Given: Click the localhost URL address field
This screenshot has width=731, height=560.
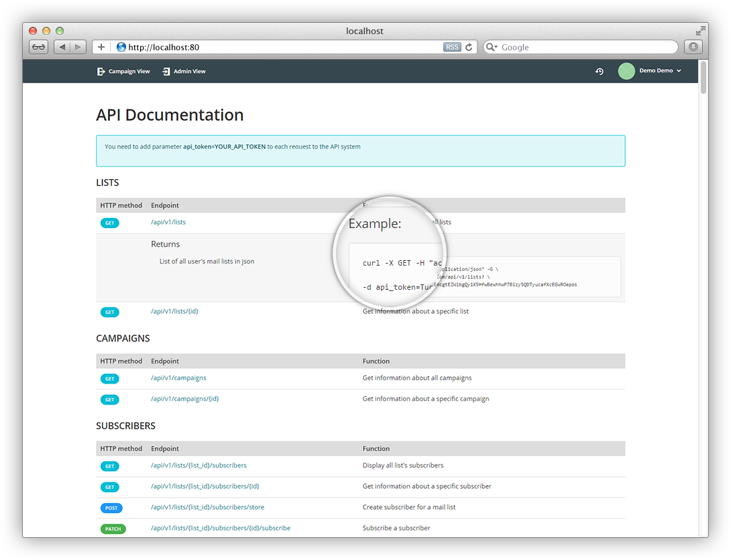Looking at the screenshot, I should point(282,47).
